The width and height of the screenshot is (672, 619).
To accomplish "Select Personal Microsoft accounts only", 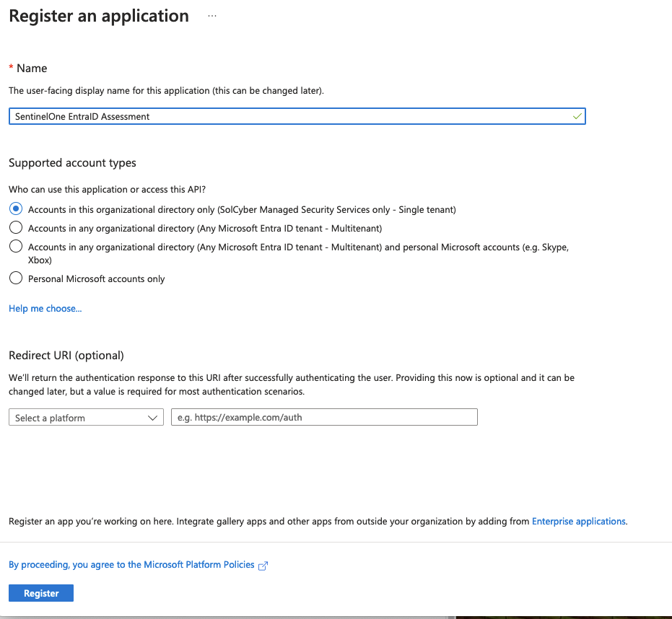I will coord(16,278).
